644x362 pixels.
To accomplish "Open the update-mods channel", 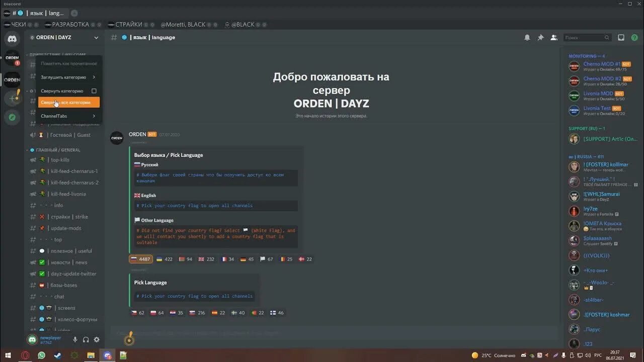I will point(65,228).
